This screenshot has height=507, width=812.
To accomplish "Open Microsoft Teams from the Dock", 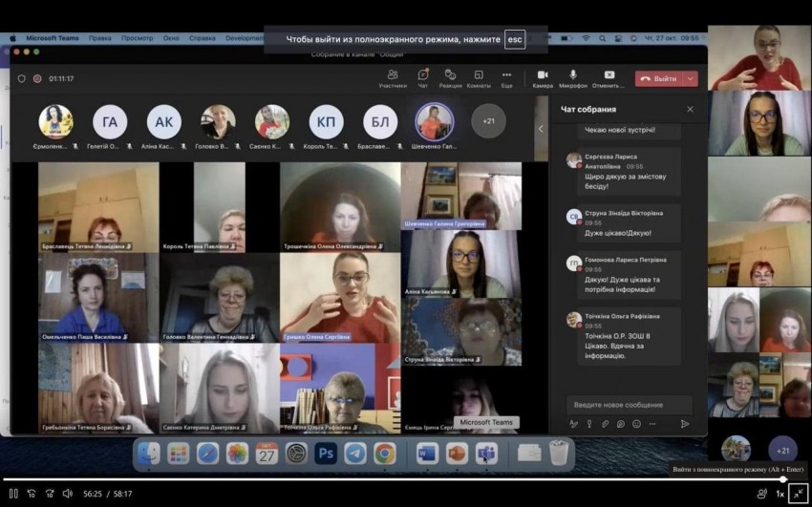I will [x=486, y=454].
